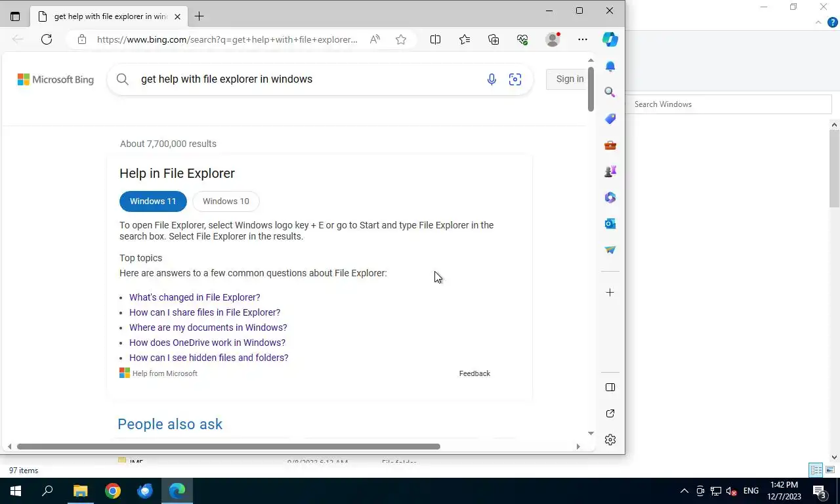
Task: Click the Edge address bar URL
Action: pyautogui.click(x=227, y=39)
